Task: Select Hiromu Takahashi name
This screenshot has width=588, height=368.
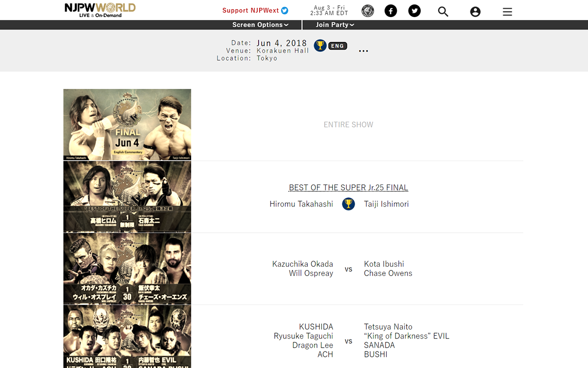Action: [301, 204]
